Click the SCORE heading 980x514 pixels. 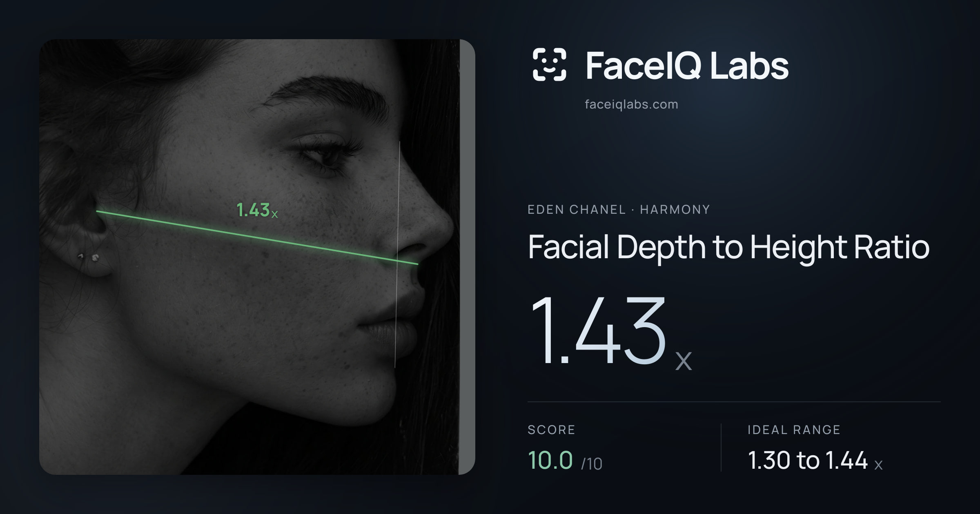click(x=551, y=430)
